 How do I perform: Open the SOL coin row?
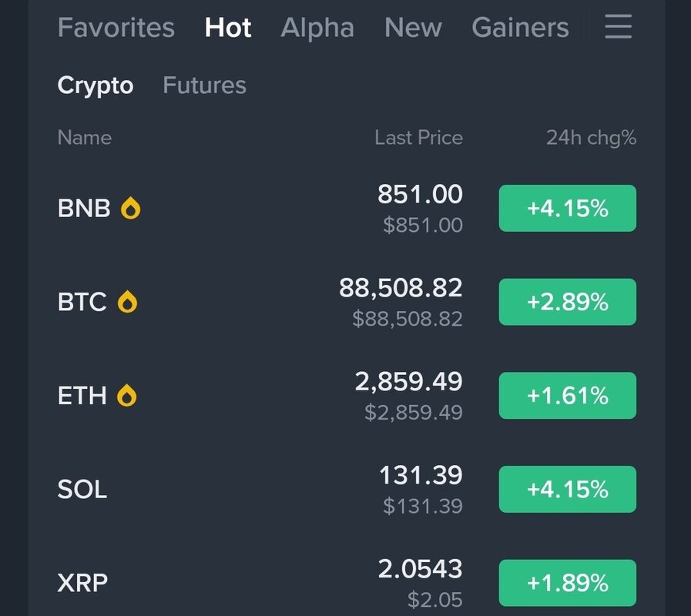pos(82,490)
